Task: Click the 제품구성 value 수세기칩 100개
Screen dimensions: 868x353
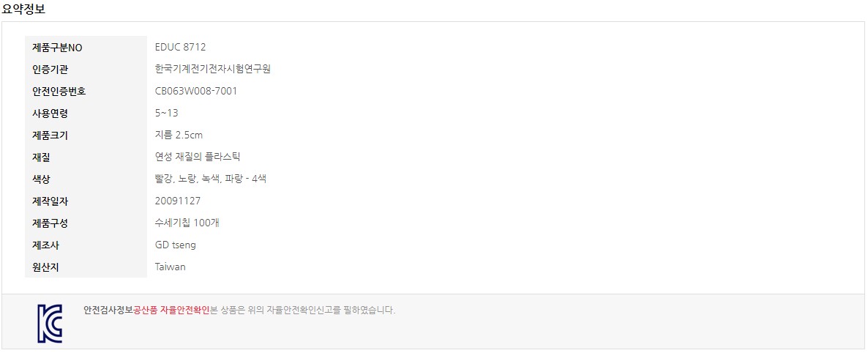Action: tap(189, 223)
